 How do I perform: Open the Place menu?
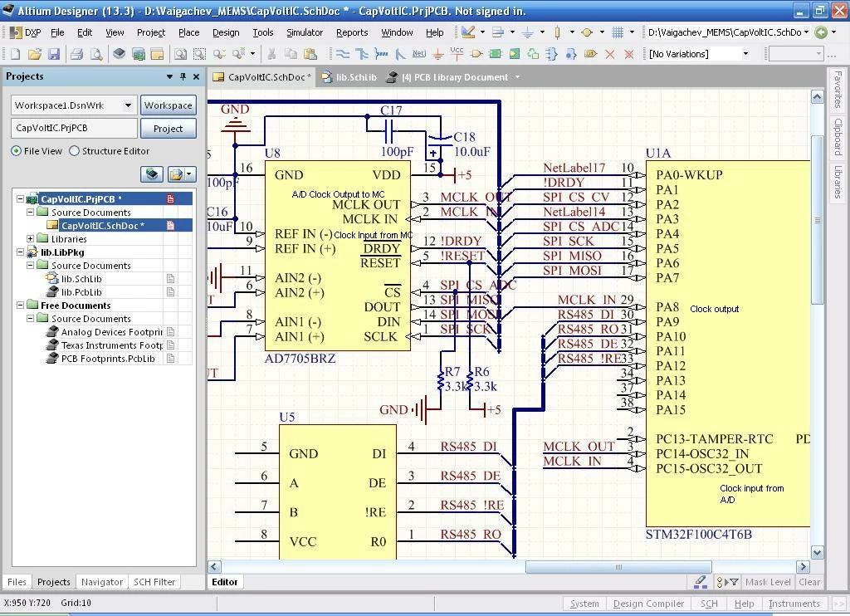coord(189,32)
